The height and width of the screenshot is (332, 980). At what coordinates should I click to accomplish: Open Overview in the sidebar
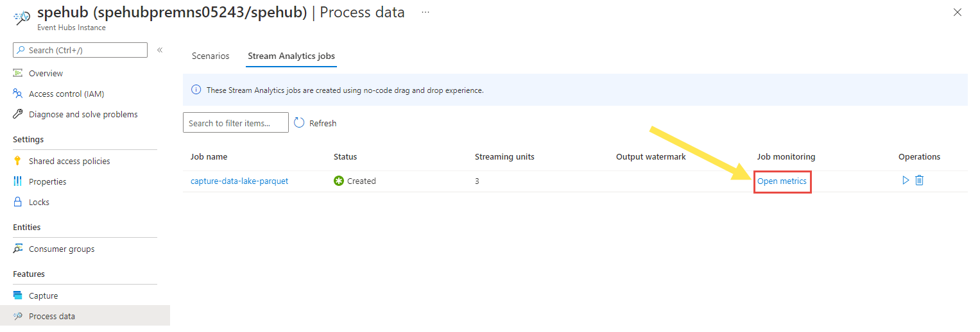46,73
